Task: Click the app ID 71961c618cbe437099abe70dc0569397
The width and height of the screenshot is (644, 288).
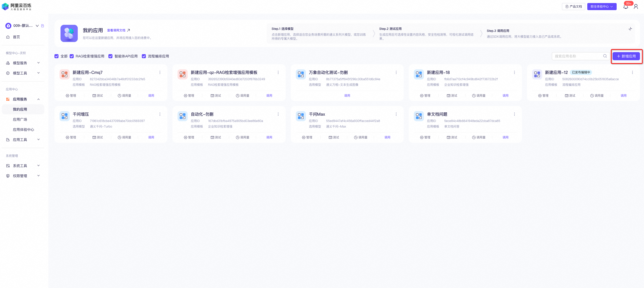Action: tap(117, 121)
